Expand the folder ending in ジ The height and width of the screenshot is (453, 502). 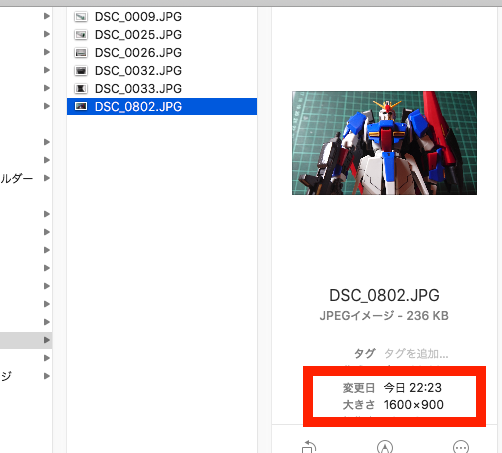(47, 376)
